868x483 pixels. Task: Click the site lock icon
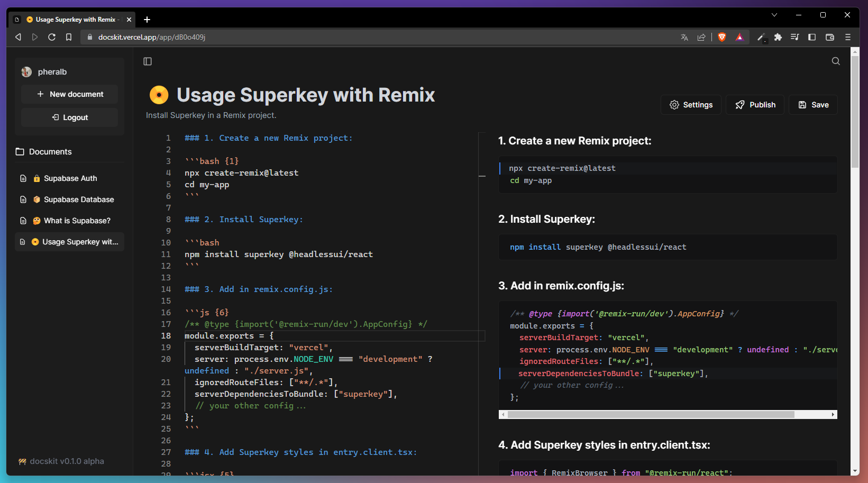pos(89,37)
